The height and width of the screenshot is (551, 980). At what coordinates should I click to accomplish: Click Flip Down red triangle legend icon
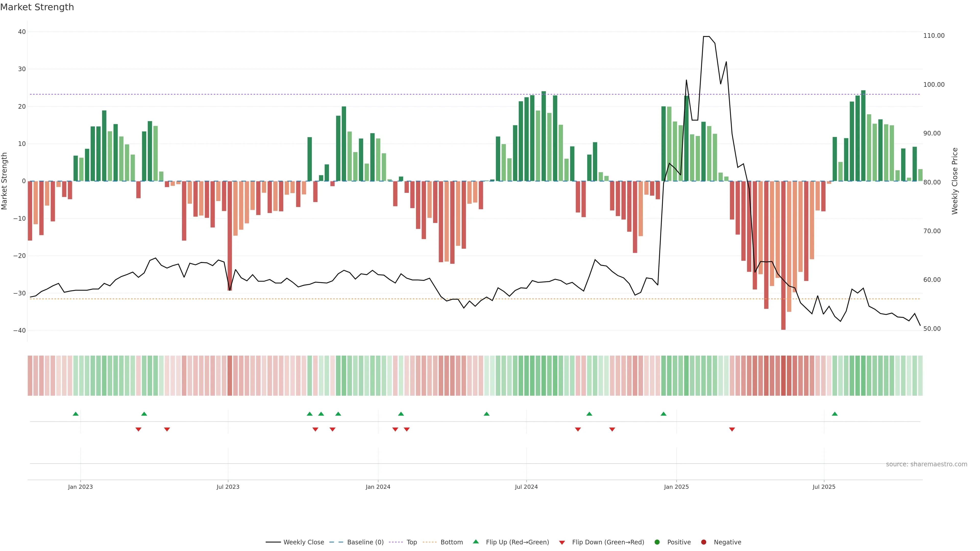pos(562,543)
